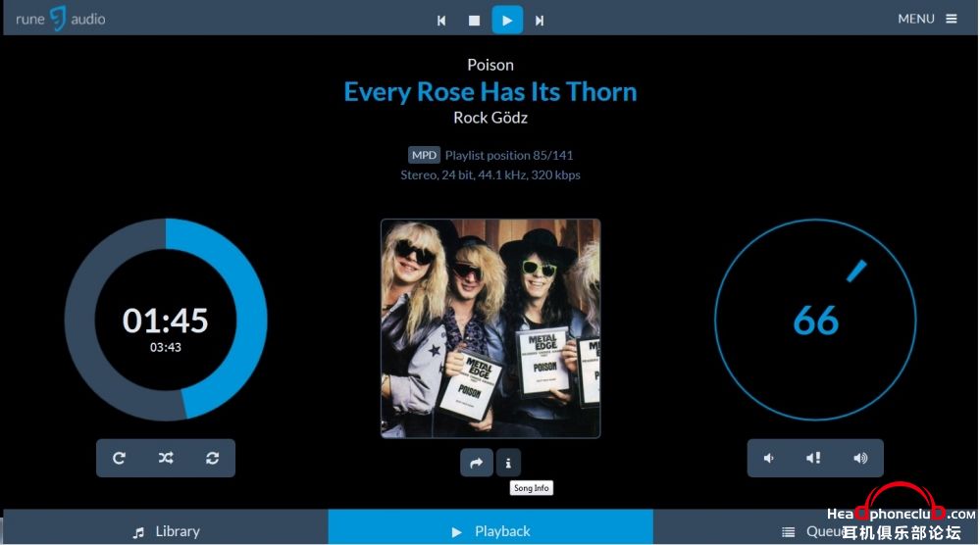Click the album name Rock Gödz

click(490, 118)
